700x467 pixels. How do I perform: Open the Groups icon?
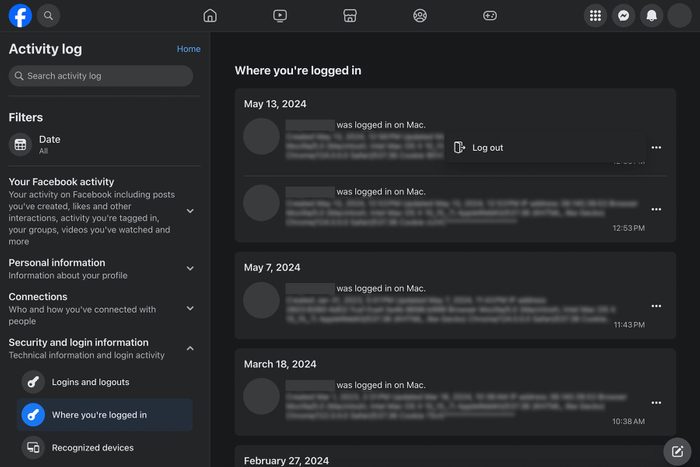click(420, 16)
